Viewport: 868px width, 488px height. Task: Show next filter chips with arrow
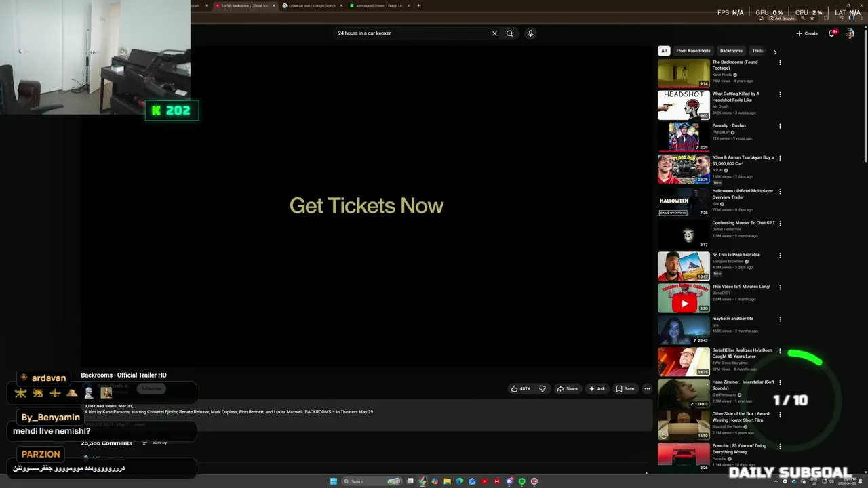point(775,52)
